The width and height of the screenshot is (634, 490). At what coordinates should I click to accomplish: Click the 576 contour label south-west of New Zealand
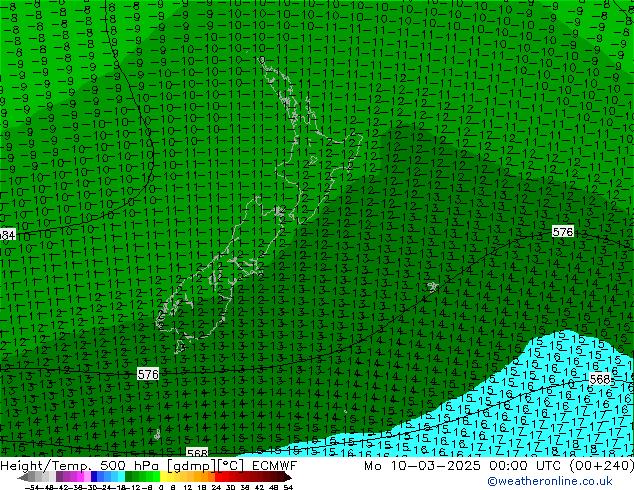click(x=148, y=374)
